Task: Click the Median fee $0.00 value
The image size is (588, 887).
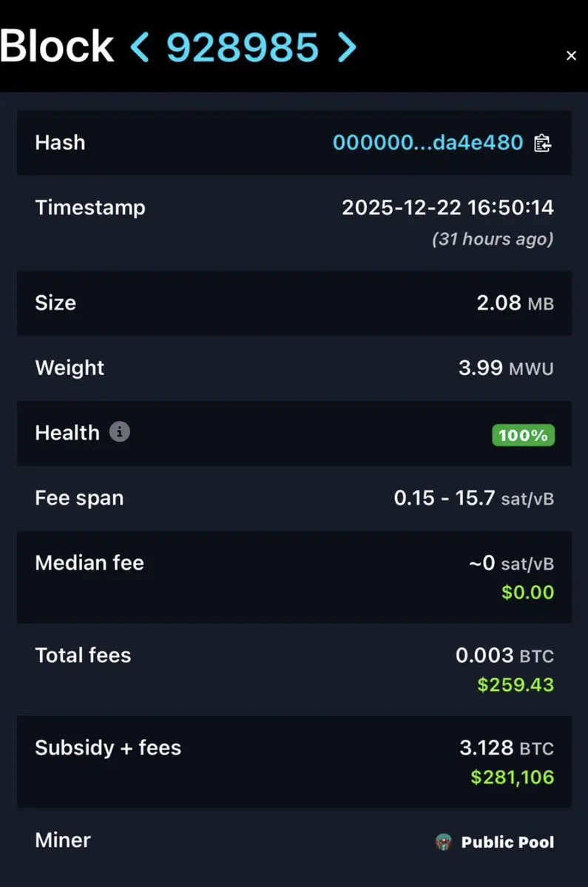Action: [x=527, y=592]
